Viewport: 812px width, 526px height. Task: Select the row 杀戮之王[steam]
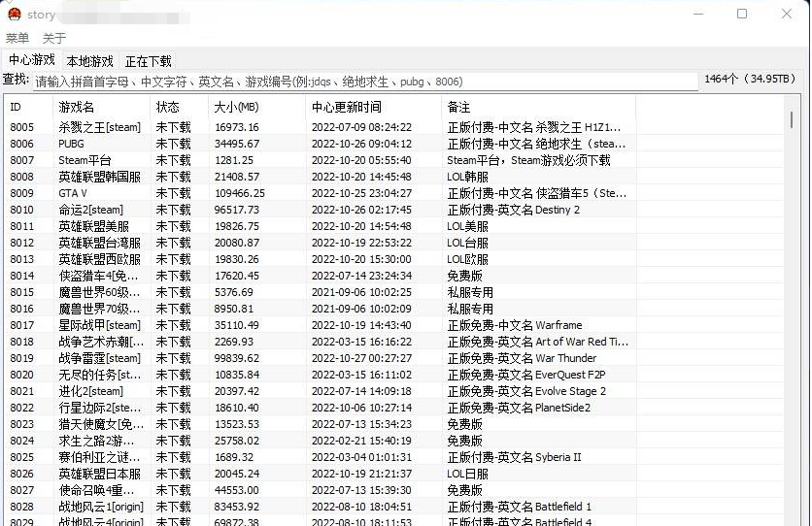(393, 127)
